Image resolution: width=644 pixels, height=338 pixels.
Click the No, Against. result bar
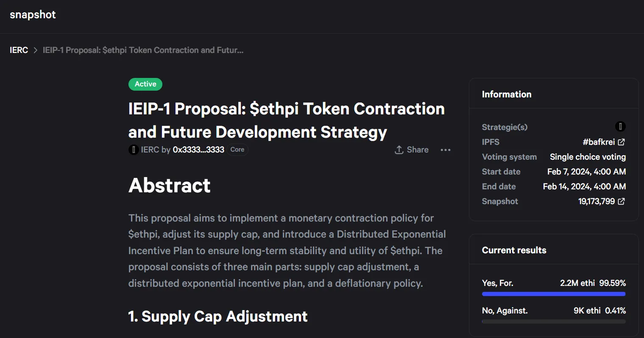tap(554, 321)
